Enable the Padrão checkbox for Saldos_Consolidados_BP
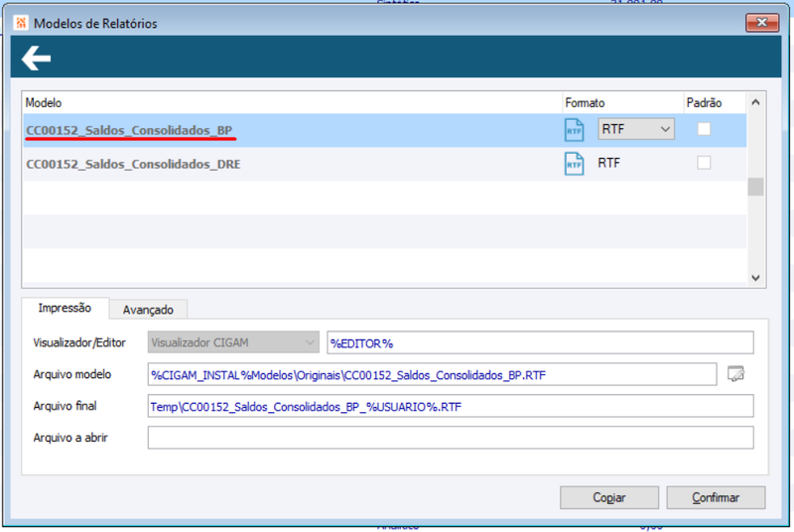The width and height of the screenshot is (794, 532). [704, 129]
